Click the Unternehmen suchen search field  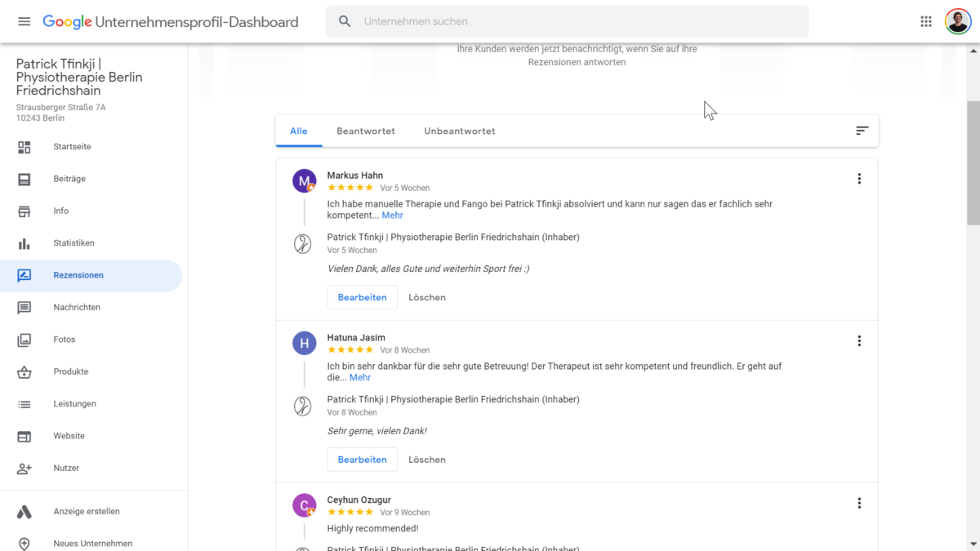[567, 22]
